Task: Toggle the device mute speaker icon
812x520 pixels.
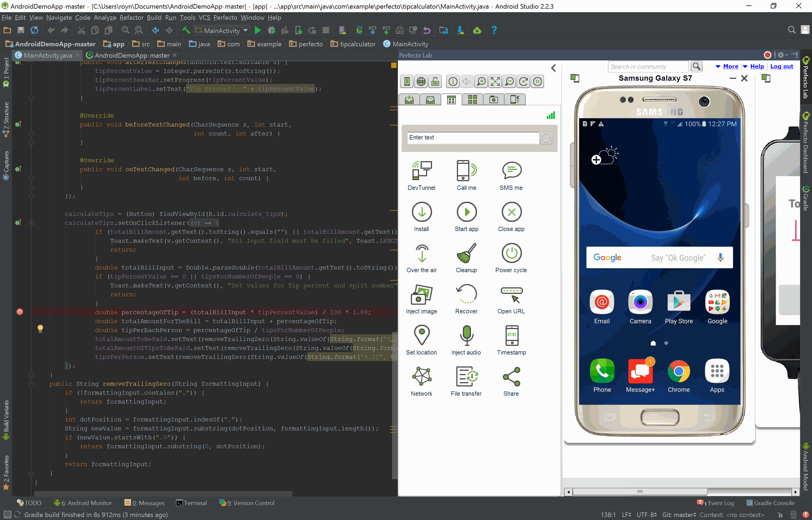Action: (467, 81)
